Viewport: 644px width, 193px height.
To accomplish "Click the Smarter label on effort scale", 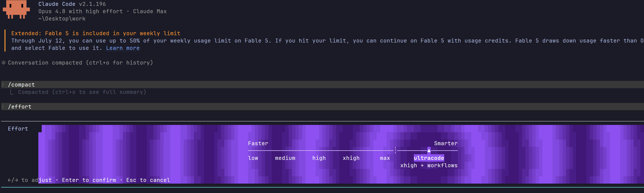I will [446, 144].
